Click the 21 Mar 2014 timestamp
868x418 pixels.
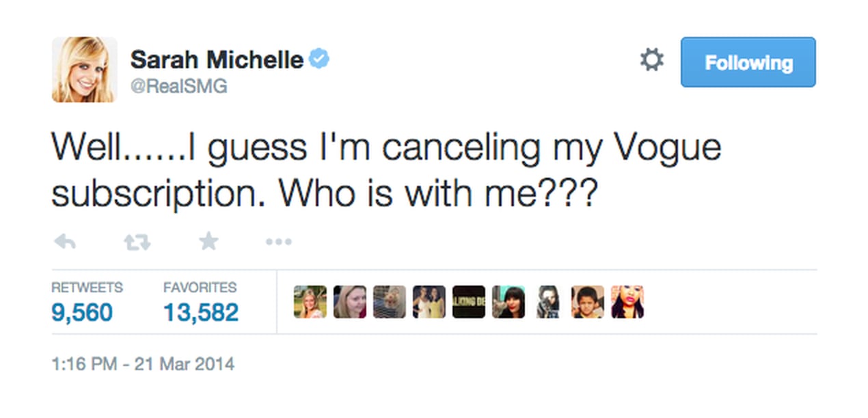[x=142, y=364]
